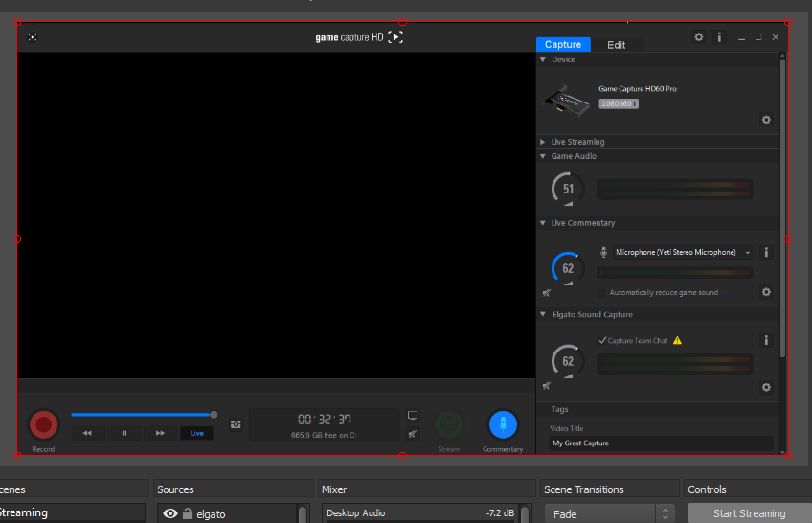The height and width of the screenshot is (523, 812).
Task: Click the Game Capture HD60 Pro device image
Action: pyautogui.click(x=566, y=101)
